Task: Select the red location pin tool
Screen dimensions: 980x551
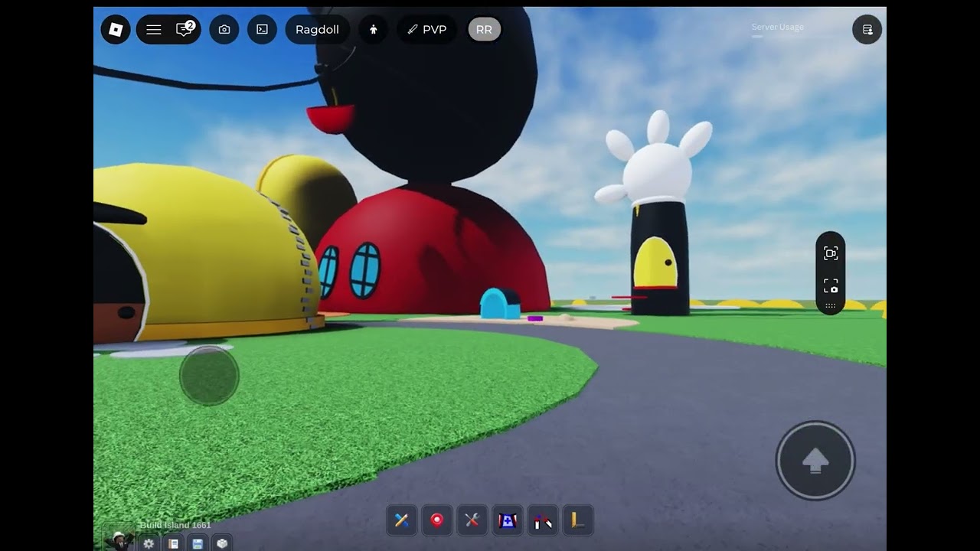Action: pos(437,520)
